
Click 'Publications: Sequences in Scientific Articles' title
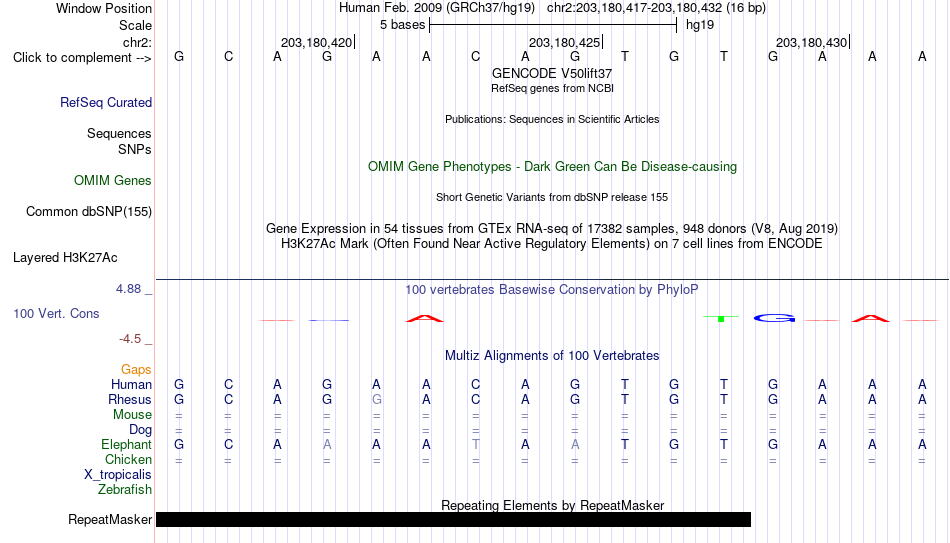coord(552,119)
